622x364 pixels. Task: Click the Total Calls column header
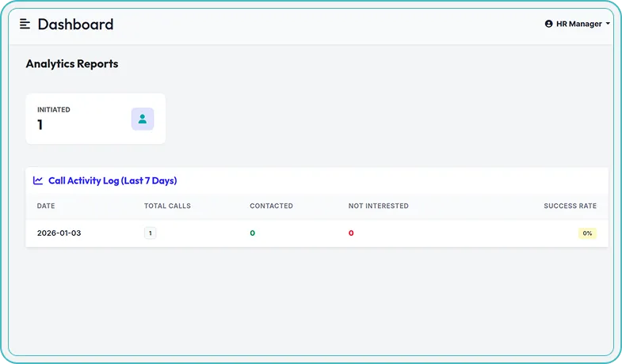coord(167,206)
